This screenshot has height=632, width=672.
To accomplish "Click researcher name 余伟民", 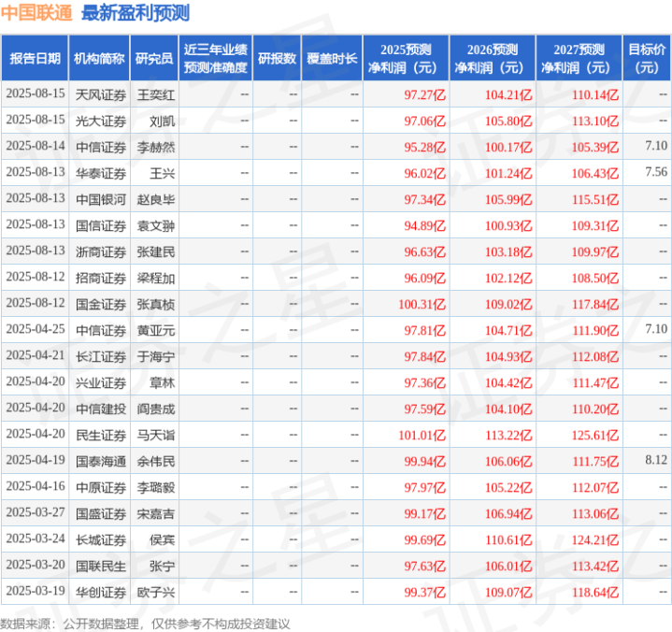I will point(156,461).
